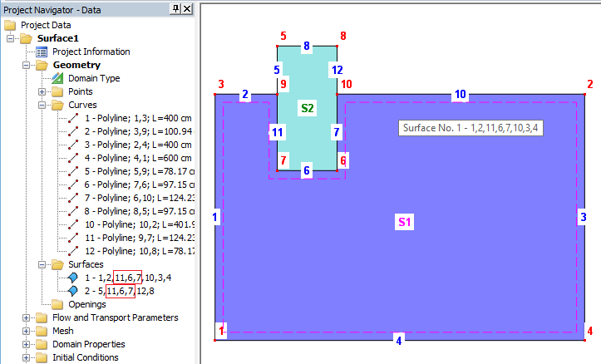The height and width of the screenshot is (364, 601).
Task: Click blue curve label 3 on the right edge
Action: (x=583, y=217)
